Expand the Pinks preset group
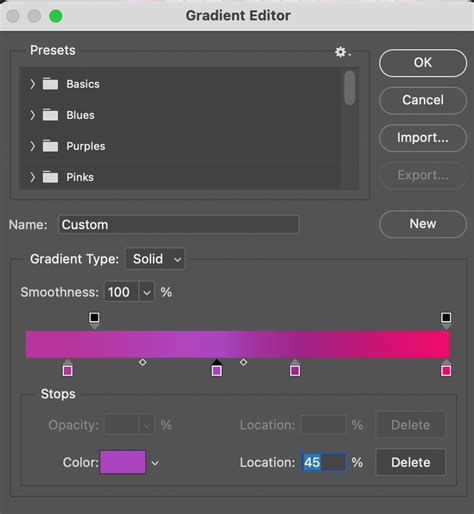The width and height of the screenshot is (474, 514). pos(32,177)
